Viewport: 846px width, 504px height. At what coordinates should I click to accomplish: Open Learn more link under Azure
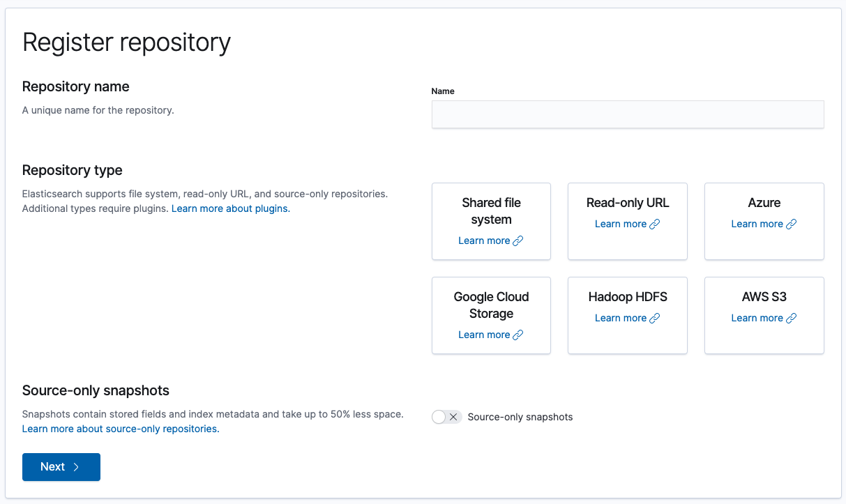click(757, 224)
